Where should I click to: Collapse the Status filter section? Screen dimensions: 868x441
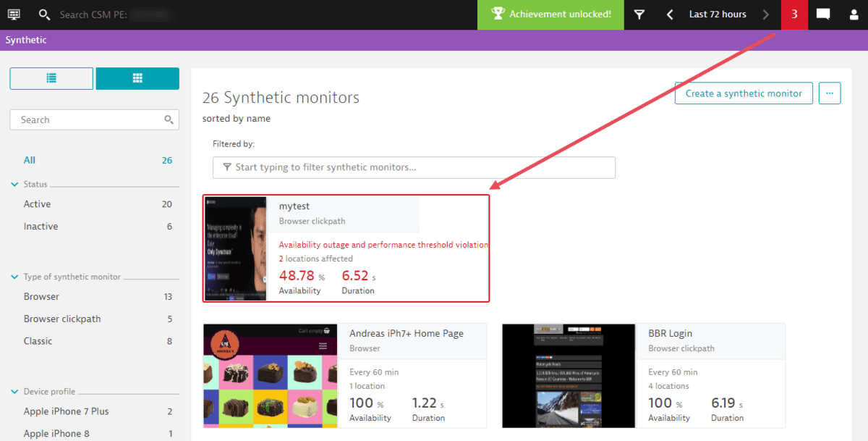14,184
